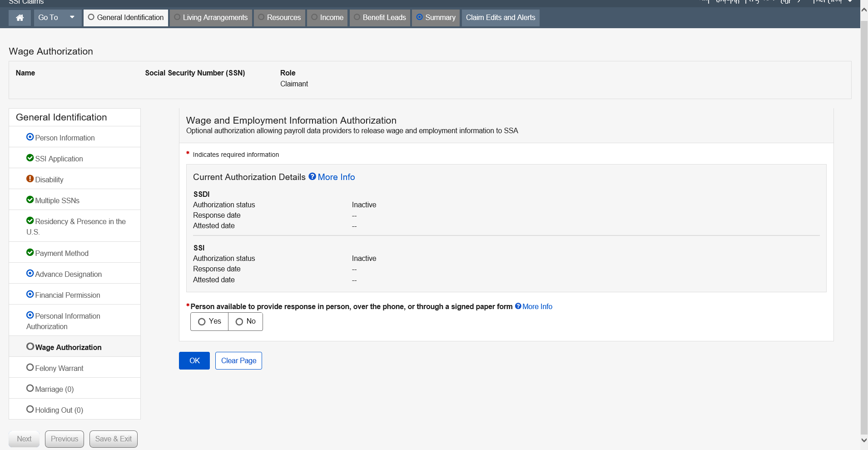Switch to the Living Arrangements tab
The width and height of the screenshot is (868, 450).
[x=211, y=18]
